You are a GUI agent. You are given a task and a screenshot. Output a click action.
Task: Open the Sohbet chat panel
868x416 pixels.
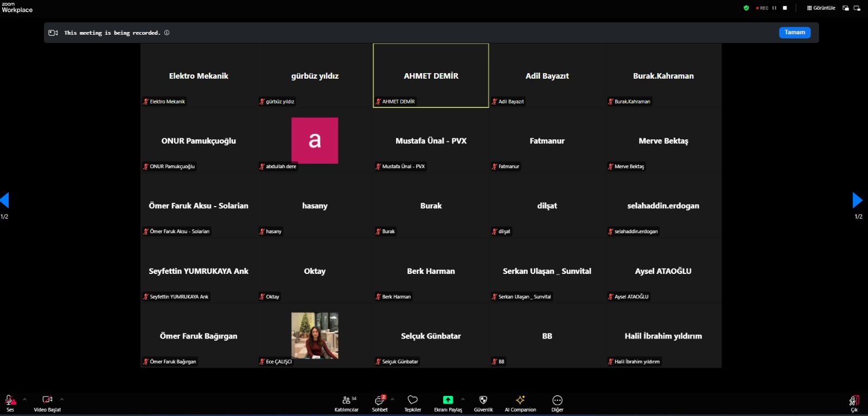(380, 402)
